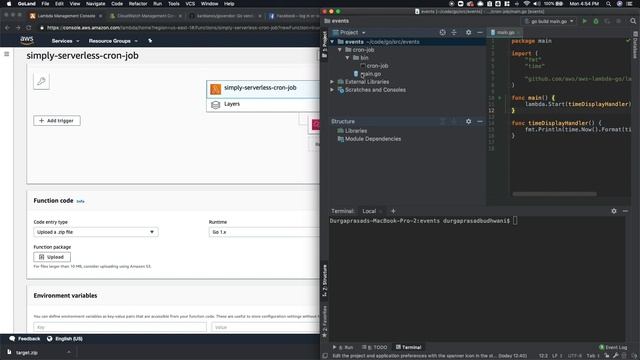Open the Run tool window tab at the bottom
The width and height of the screenshot is (640, 360).
click(343, 347)
